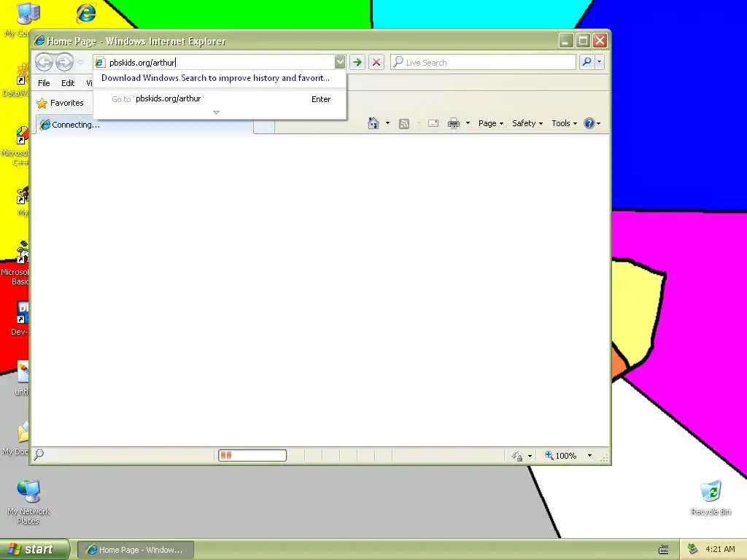Click the on-screen keyboard tray icon
Image resolution: width=747 pixels, height=560 pixels.
click(663, 550)
